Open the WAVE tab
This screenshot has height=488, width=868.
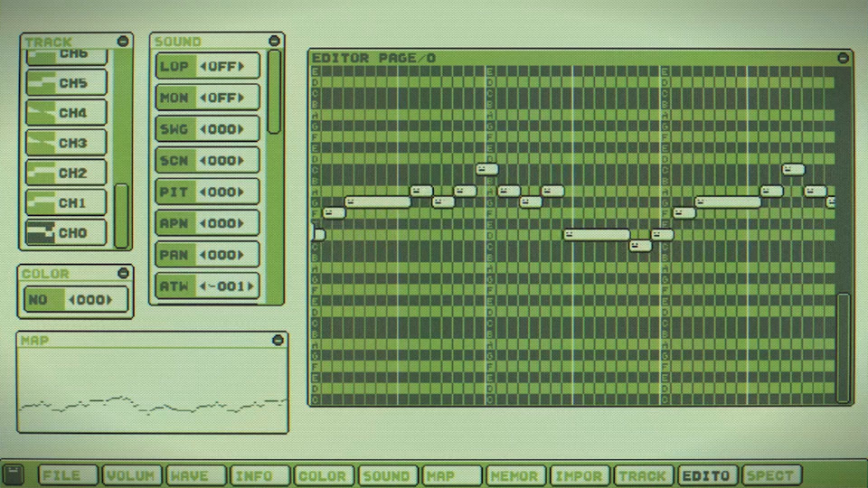(196, 475)
